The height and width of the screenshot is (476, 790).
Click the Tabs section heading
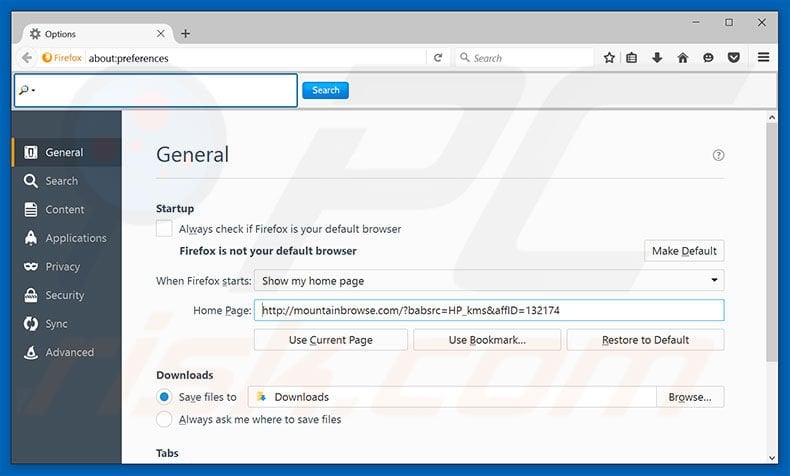click(167, 453)
